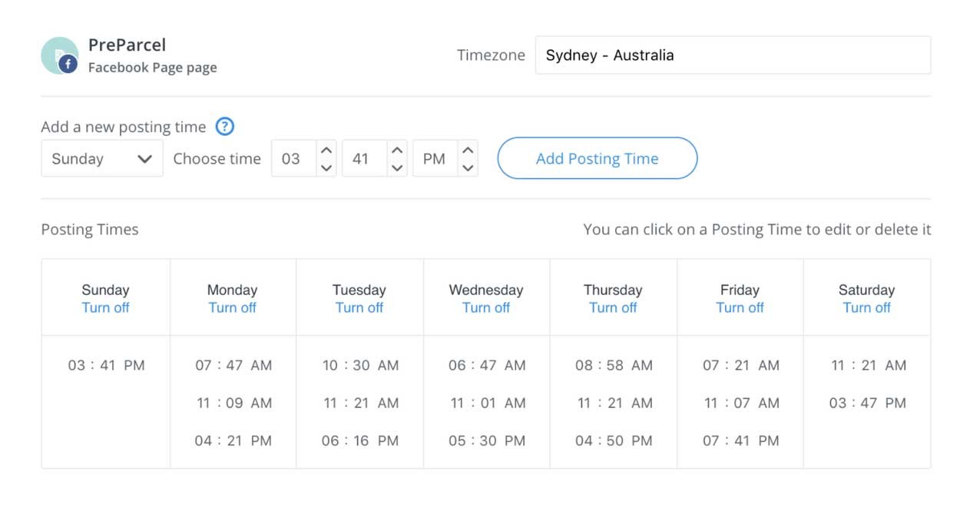Screen dimensions: 980x521
Task: Increase the minutes value with up arrow
Action: click(397, 150)
